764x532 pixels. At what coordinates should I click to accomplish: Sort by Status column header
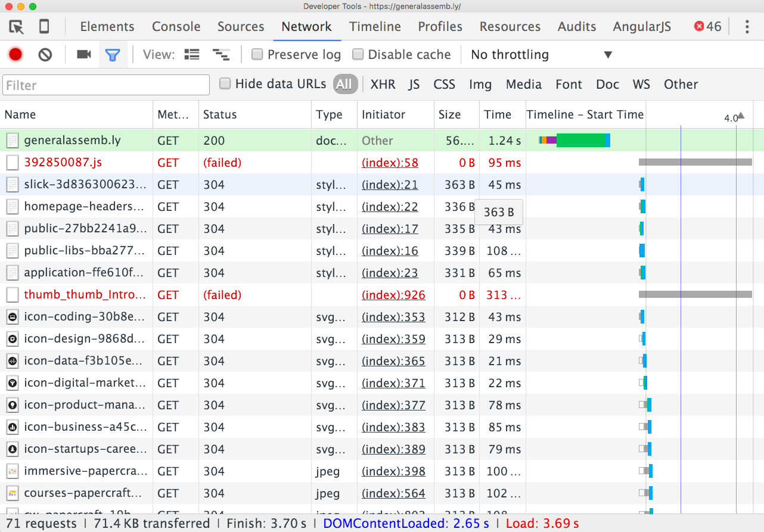pyautogui.click(x=254, y=114)
